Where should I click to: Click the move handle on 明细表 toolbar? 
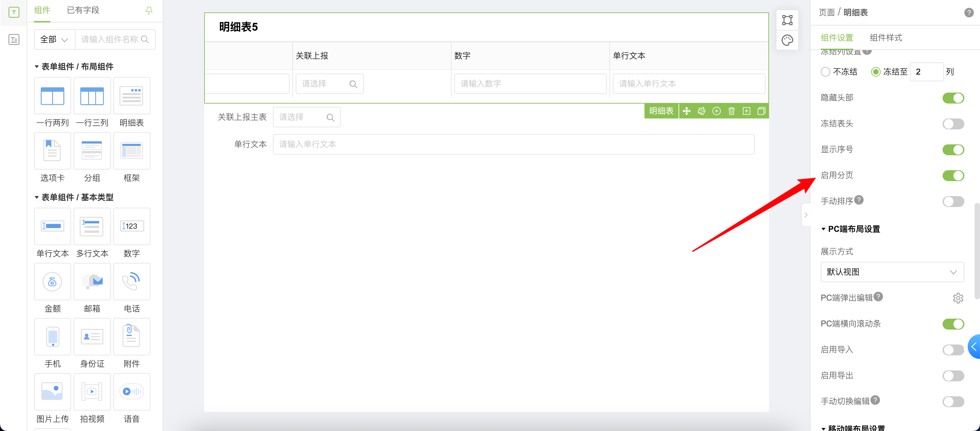click(x=687, y=111)
